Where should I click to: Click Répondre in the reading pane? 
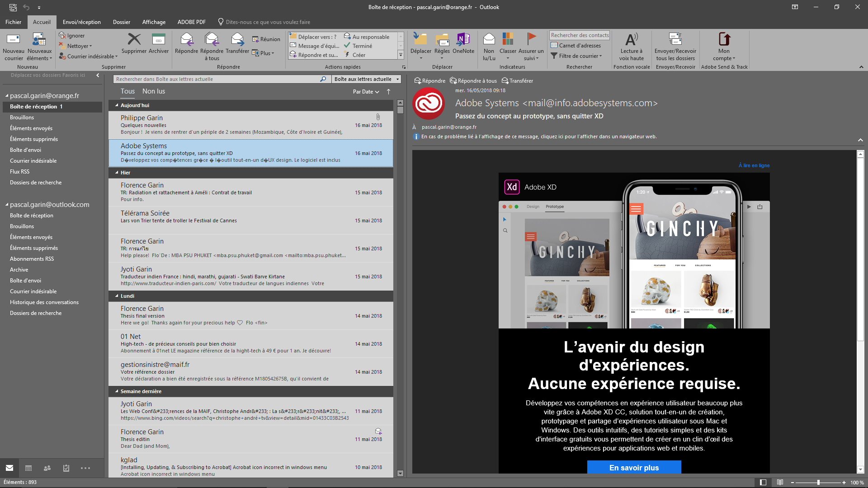pos(430,81)
